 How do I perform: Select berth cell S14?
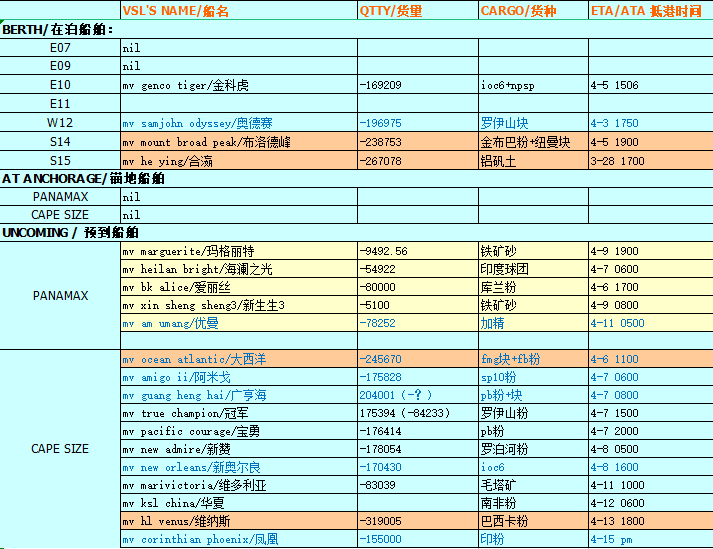pyautogui.click(x=60, y=142)
